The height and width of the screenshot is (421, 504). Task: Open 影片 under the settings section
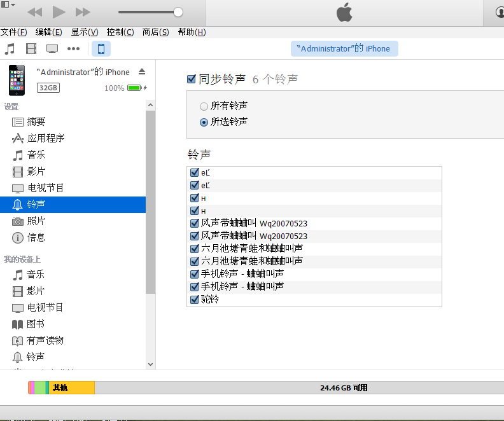pos(73,172)
